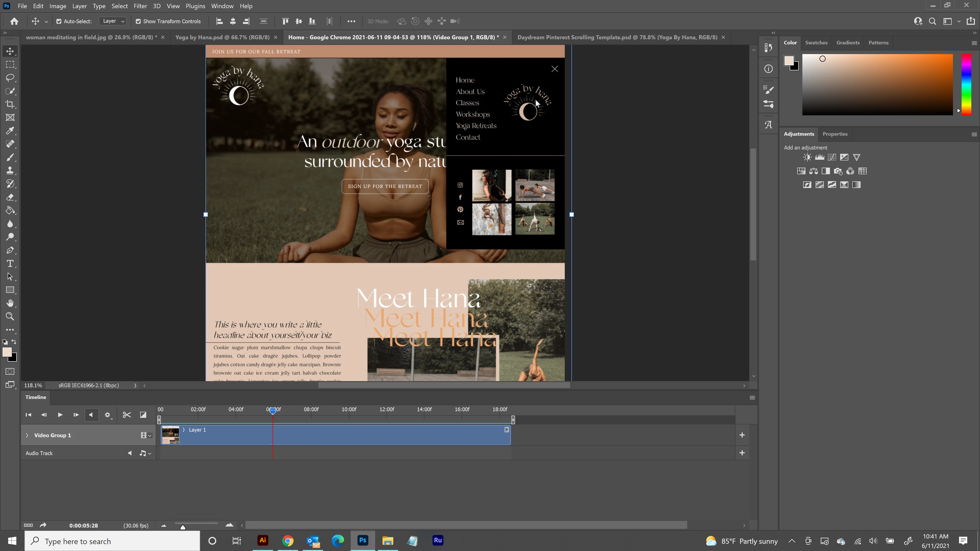Viewport: 980px width, 551px height.
Task: Select the Crop tool
Action: (x=10, y=104)
